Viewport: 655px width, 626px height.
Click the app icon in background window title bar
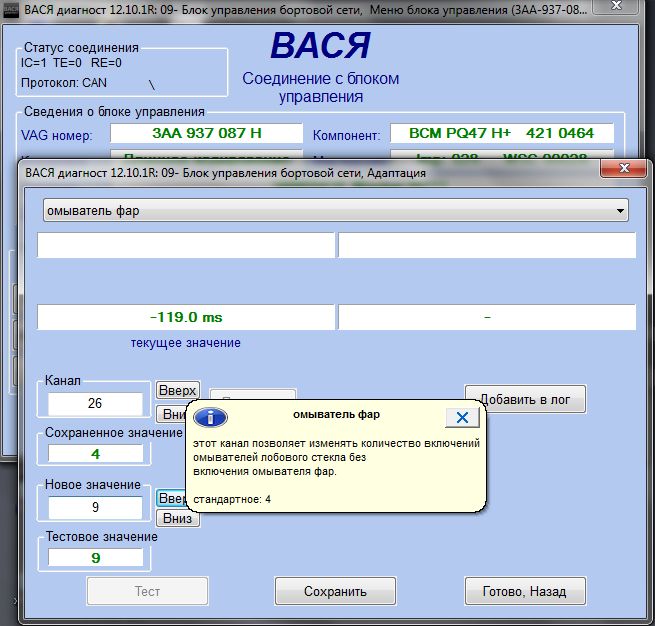point(10,10)
